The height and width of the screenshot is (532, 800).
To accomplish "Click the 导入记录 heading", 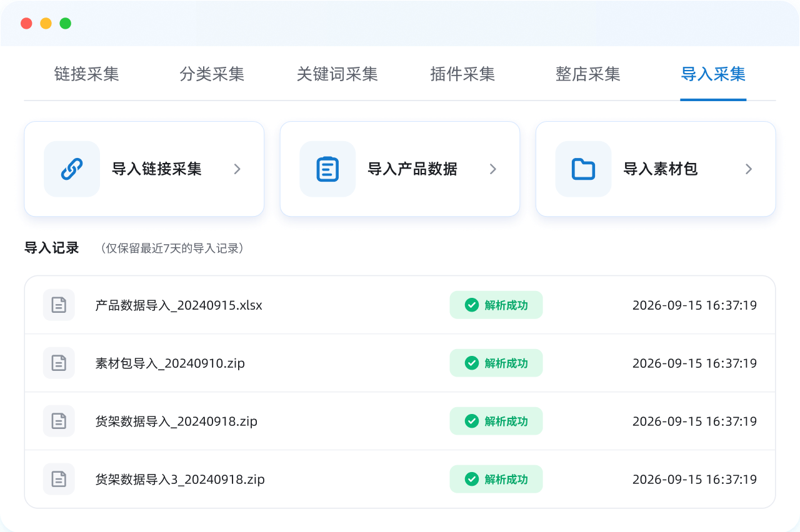I will (52, 248).
